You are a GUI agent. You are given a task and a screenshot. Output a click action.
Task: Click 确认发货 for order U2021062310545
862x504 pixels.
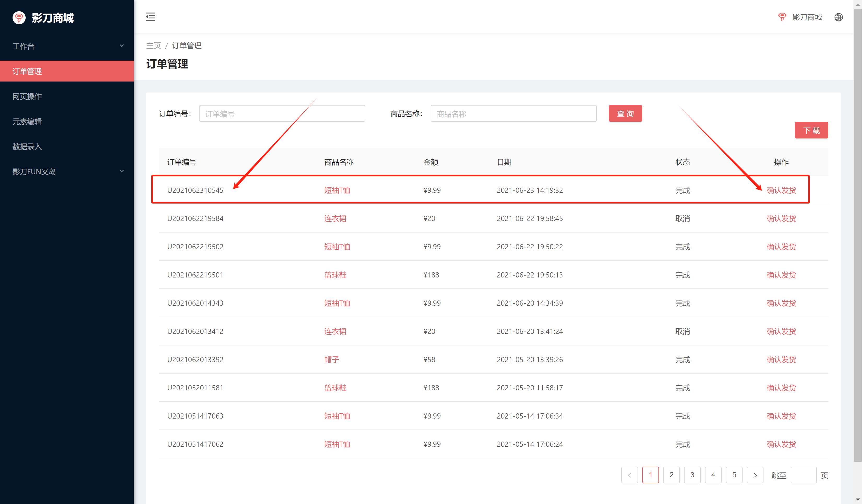781,190
